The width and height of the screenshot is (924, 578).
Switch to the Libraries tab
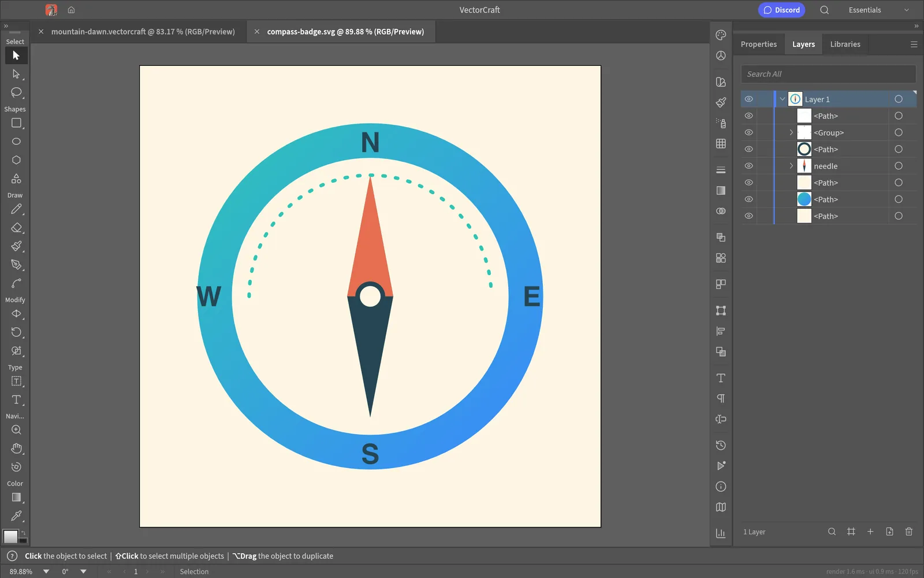click(845, 45)
